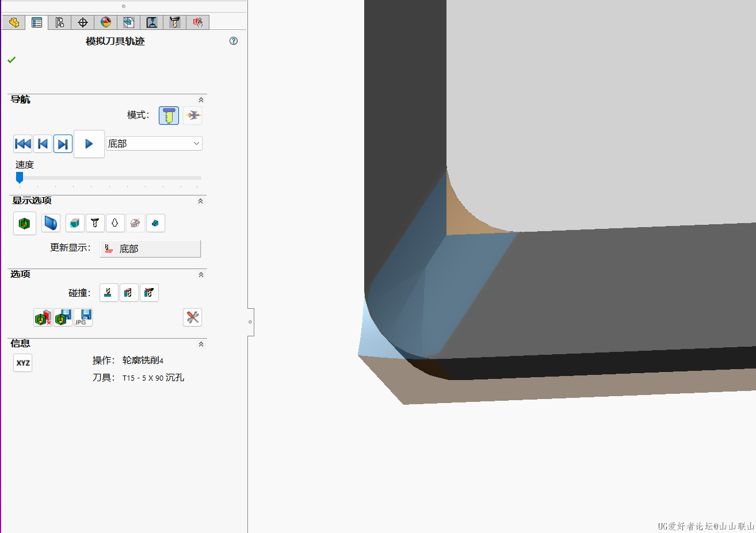Click the panel splitter collapse handle

point(250,322)
